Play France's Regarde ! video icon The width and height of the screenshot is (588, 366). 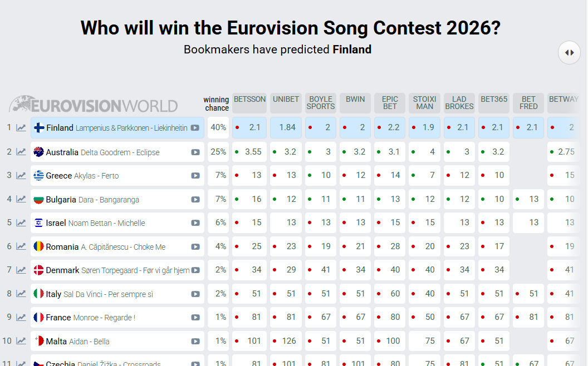tap(195, 317)
